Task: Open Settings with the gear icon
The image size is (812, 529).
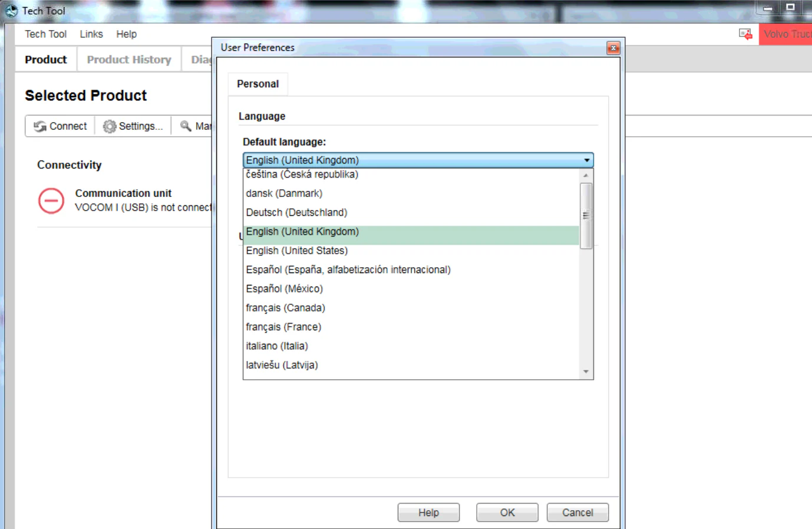Action: [x=133, y=126]
